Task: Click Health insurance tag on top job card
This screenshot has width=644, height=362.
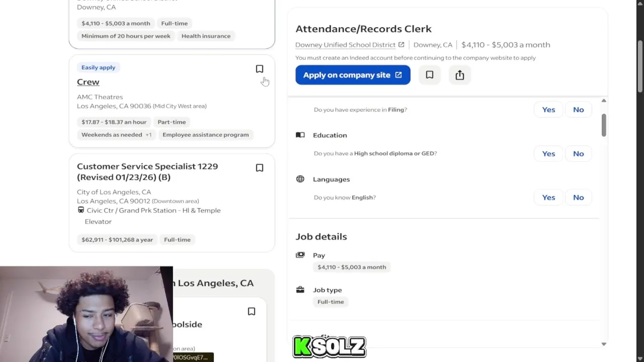Action: pyautogui.click(x=206, y=36)
